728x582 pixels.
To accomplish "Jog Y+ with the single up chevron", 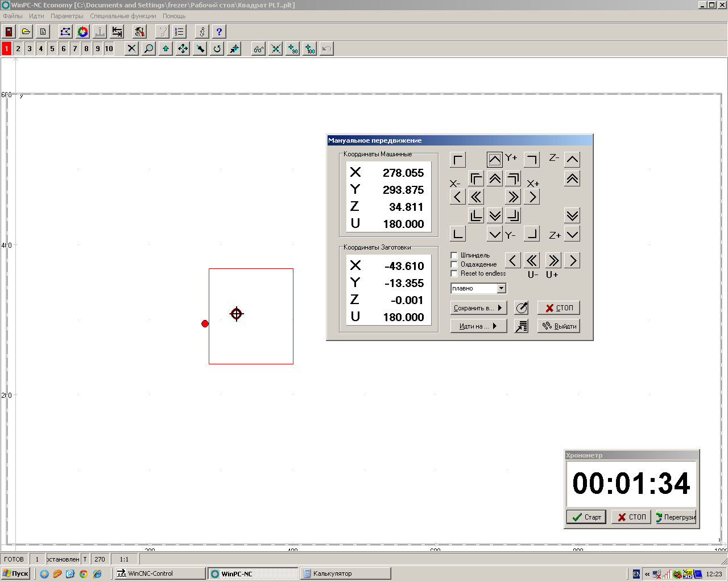I will click(x=495, y=160).
